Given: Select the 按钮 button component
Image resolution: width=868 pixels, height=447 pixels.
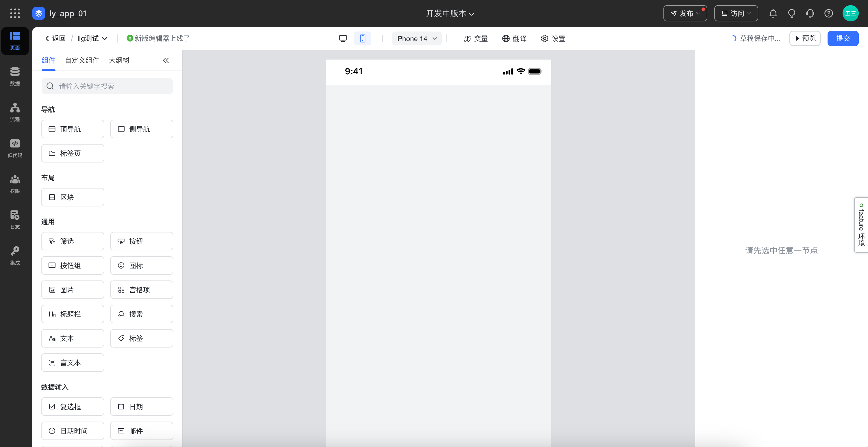Looking at the screenshot, I should (x=142, y=241).
